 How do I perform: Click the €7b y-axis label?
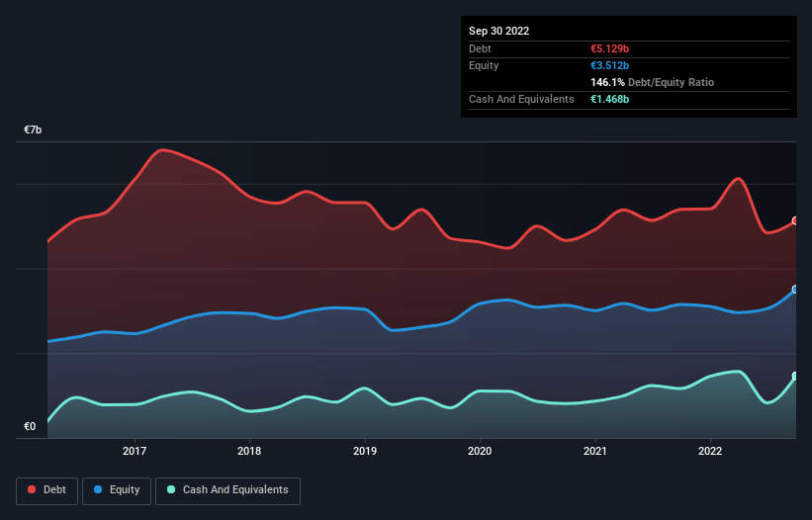click(x=33, y=130)
